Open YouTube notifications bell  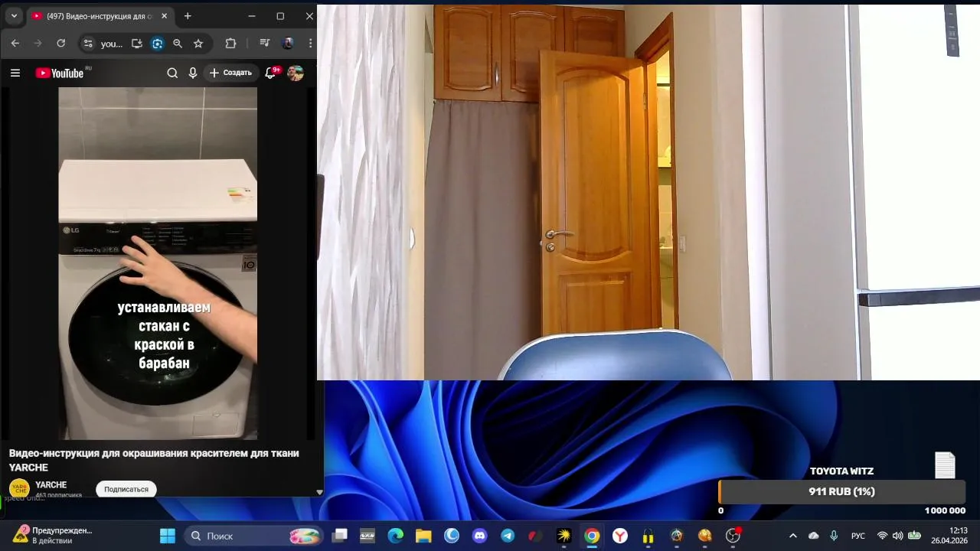pos(271,73)
